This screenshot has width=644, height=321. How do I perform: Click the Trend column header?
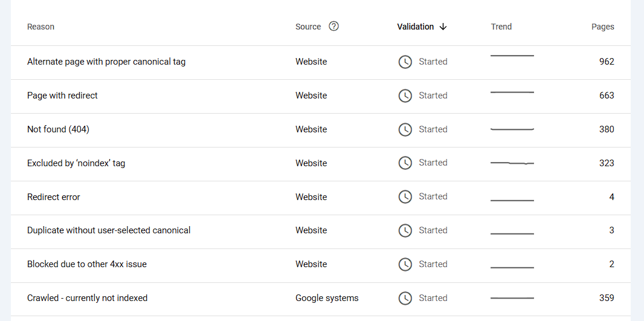pos(501,27)
